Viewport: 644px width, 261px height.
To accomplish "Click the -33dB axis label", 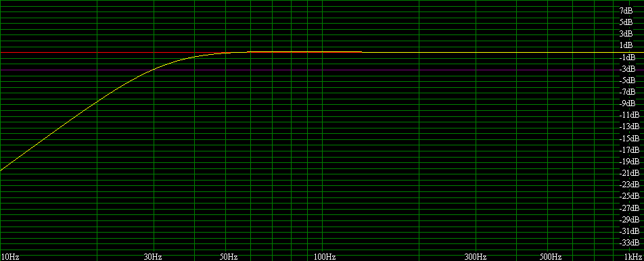I will point(629,242).
